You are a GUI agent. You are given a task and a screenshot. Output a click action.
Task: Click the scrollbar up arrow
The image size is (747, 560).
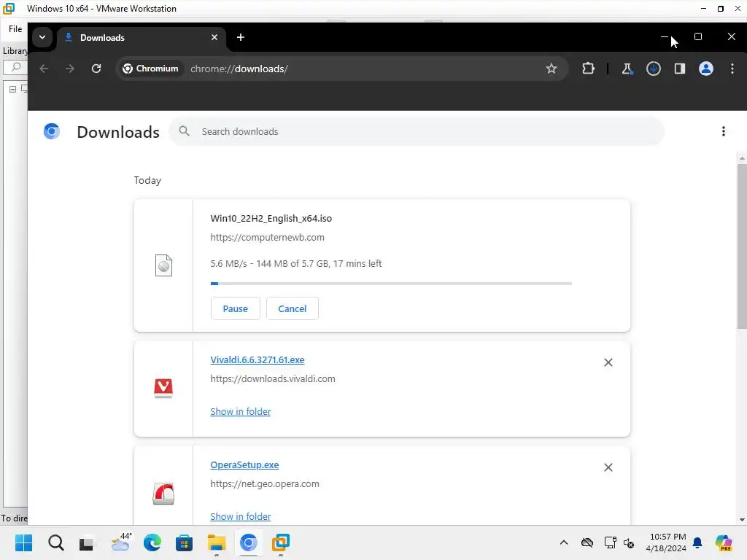(742, 157)
